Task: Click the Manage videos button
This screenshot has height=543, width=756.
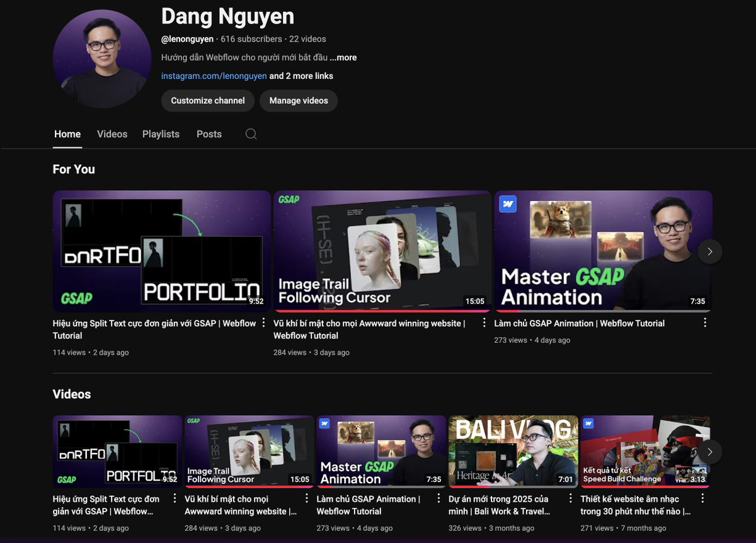Action: click(x=299, y=100)
